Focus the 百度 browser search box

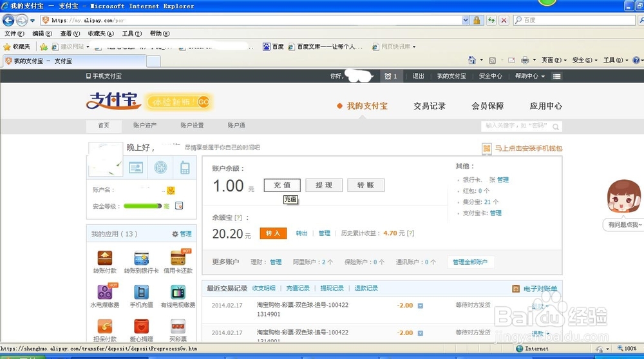pos(574,20)
